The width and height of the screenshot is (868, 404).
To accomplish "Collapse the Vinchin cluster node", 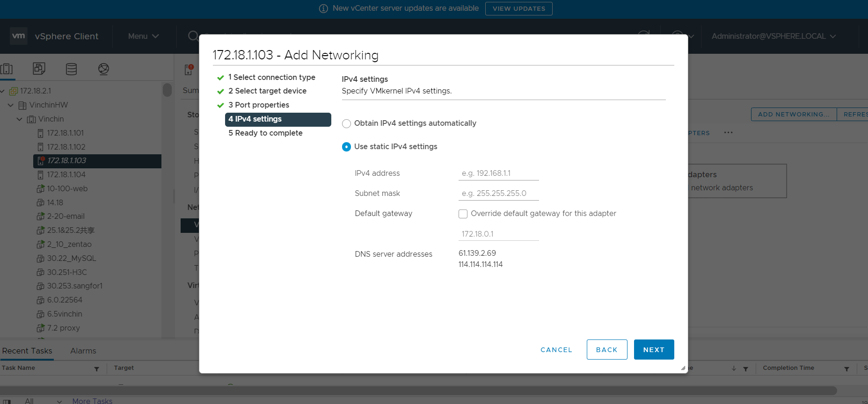I will click(x=19, y=119).
